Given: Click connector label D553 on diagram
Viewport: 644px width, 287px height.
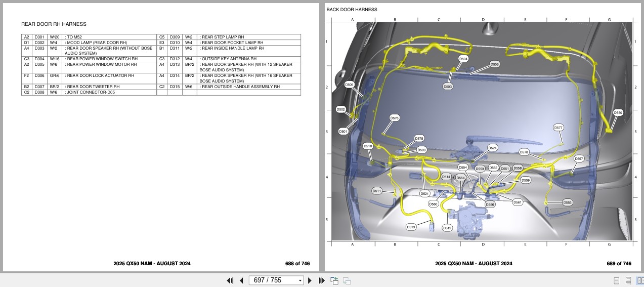Looking at the screenshot, I should click(x=480, y=169).
